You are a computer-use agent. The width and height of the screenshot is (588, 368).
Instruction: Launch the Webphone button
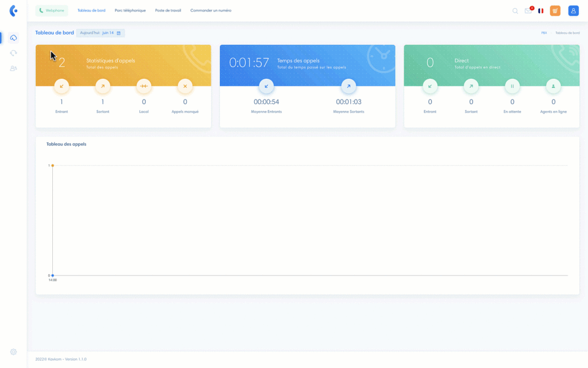point(52,10)
